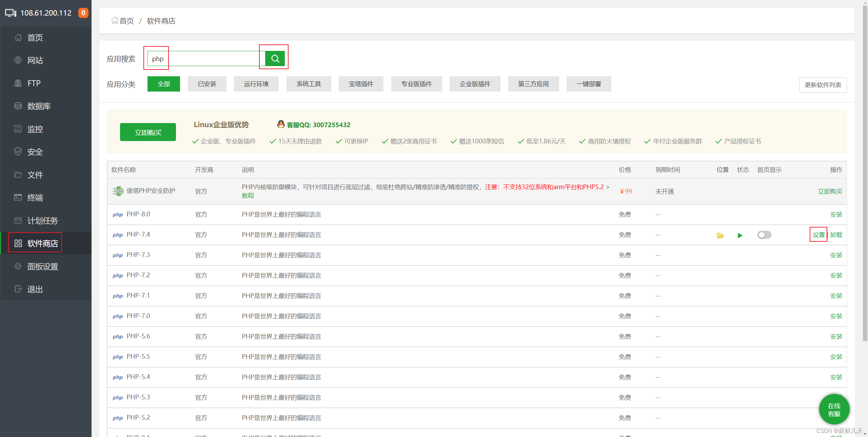Click the notification badge showing 0
Screen dimensions: 868x437
click(x=83, y=13)
